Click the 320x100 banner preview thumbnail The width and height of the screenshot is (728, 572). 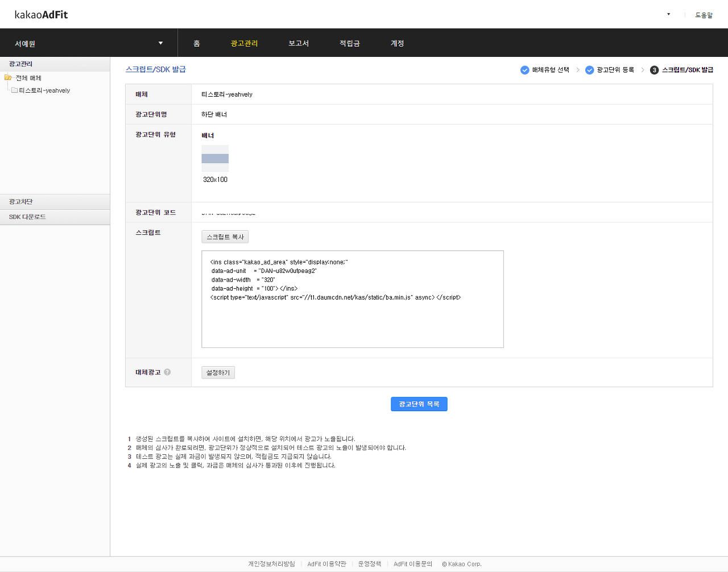coord(215,158)
